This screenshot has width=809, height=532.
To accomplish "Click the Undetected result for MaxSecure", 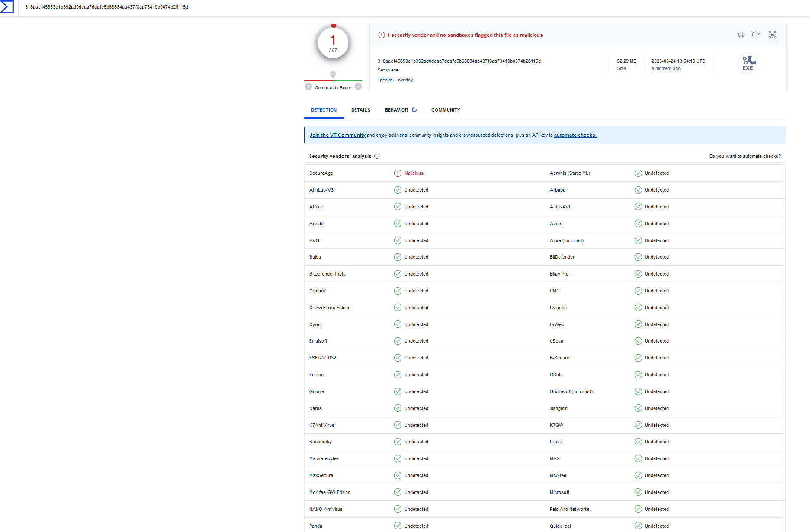I will [x=416, y=476].
